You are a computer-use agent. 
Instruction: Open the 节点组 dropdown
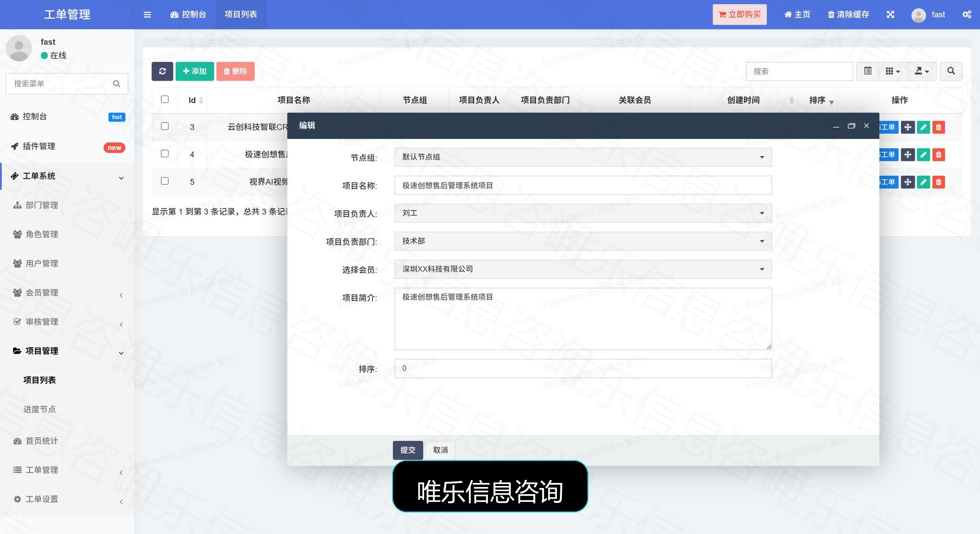(583, 157)
